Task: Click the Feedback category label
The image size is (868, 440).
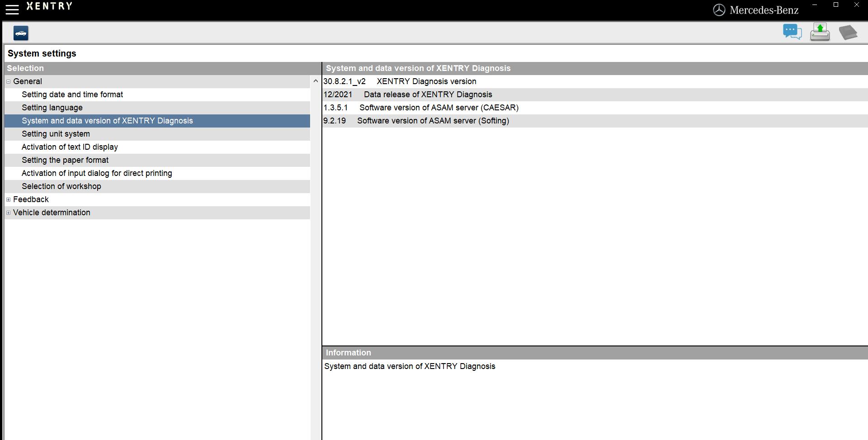Action: coord(31,199)
